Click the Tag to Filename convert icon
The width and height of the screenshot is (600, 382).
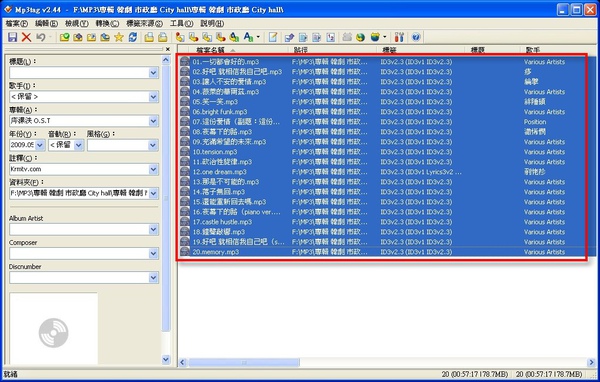tap(180, 37)
